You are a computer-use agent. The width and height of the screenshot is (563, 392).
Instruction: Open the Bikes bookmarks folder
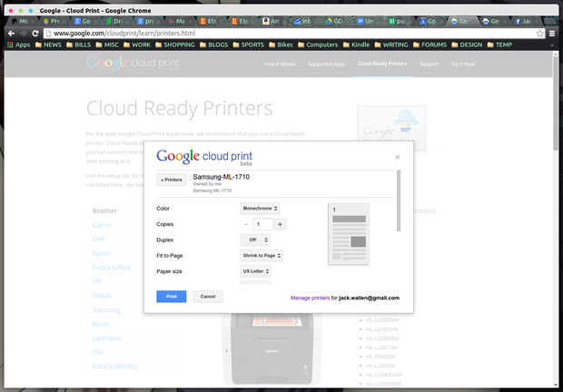point(281,44)
